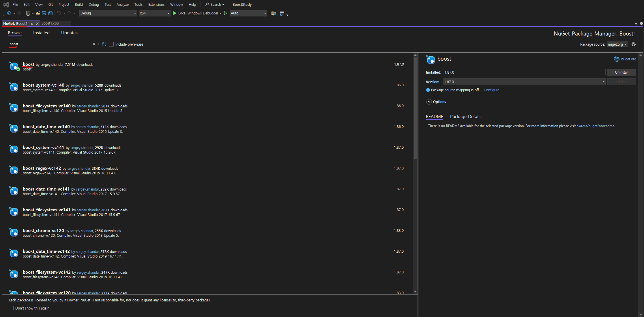The width and height of the screenshot is (644, 317).
Task: Switch to the Boost1.cpp tab
Action: click(50, 23)
